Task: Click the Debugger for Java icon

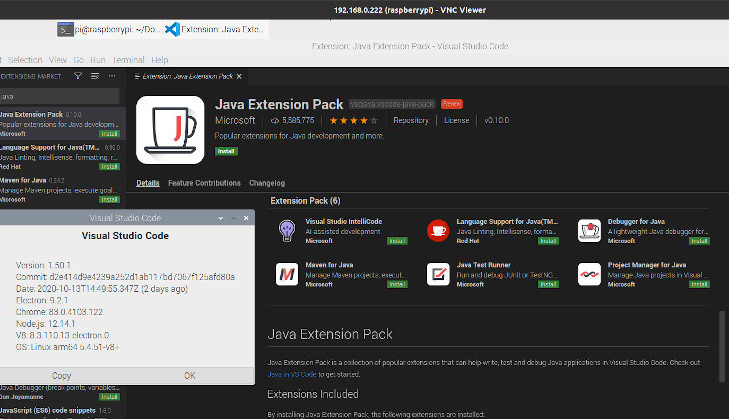Action: [589, 231]
